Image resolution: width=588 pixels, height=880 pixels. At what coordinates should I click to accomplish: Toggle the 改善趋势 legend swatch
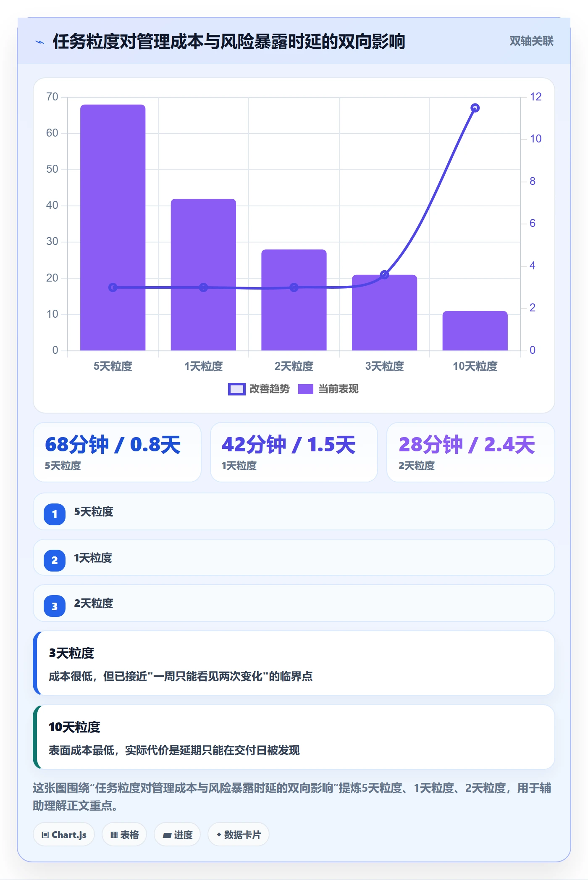[x=236, y=389]
